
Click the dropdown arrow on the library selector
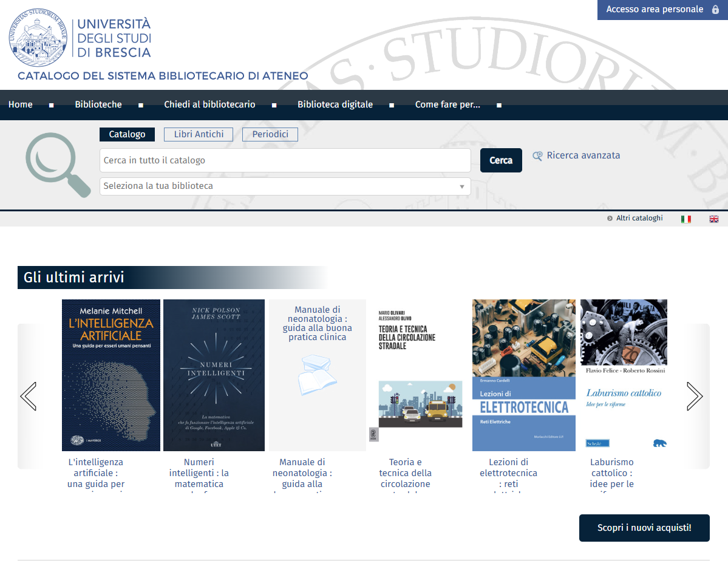point(462,186)
